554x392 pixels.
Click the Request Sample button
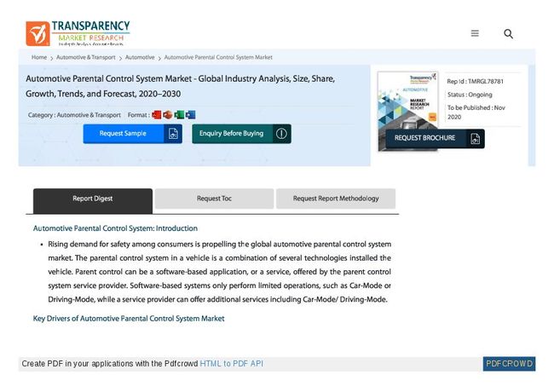click(x=132, y=134)
